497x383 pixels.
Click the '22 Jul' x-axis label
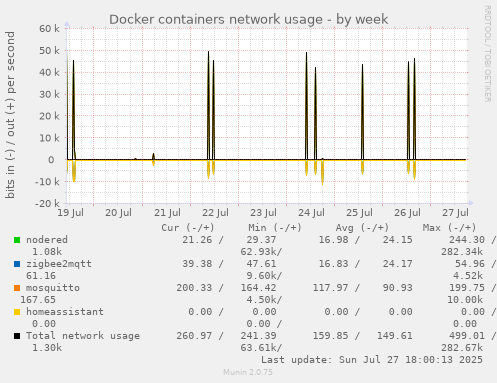pyautogui.click(x=215, y=213)
